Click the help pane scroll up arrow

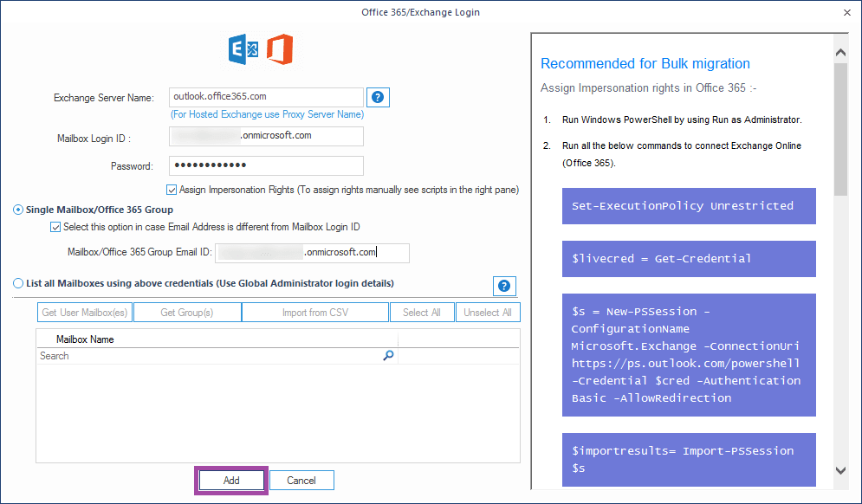coord(840,53)
